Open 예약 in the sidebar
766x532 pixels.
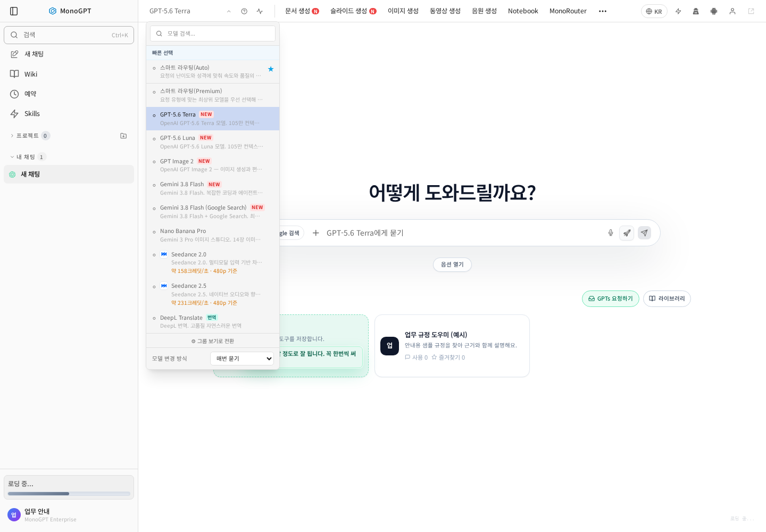[69, 94]
